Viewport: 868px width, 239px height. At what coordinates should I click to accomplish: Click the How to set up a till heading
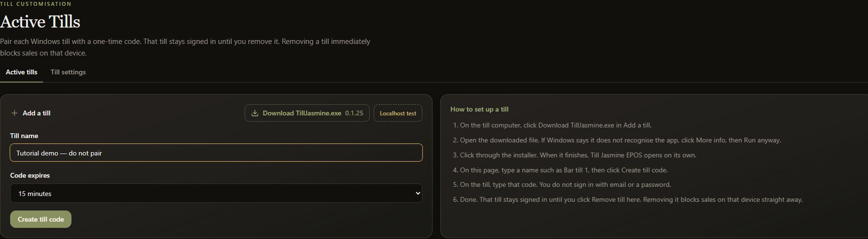(479, 109)
